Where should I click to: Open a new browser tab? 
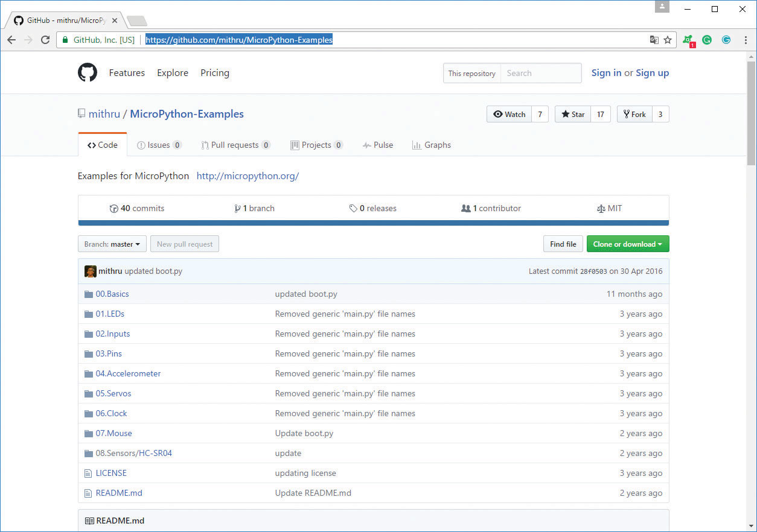(x=137, y=21)
